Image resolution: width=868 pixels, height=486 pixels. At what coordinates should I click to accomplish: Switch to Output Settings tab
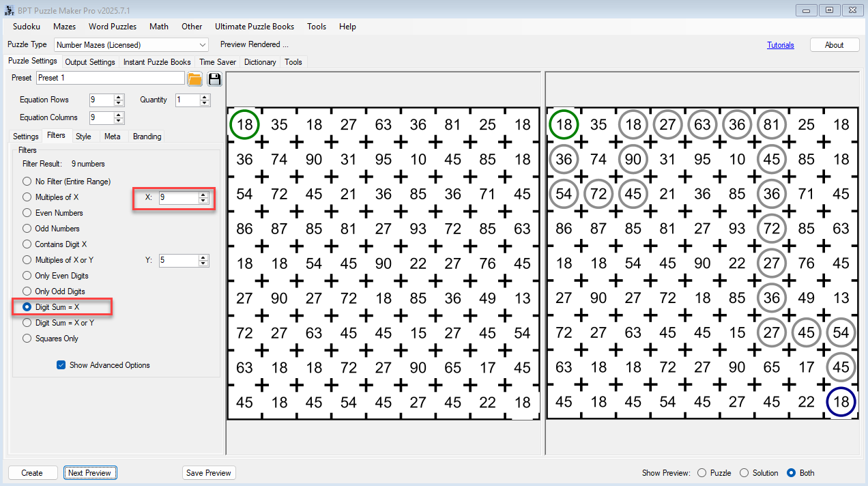click(x=90, y=62)
